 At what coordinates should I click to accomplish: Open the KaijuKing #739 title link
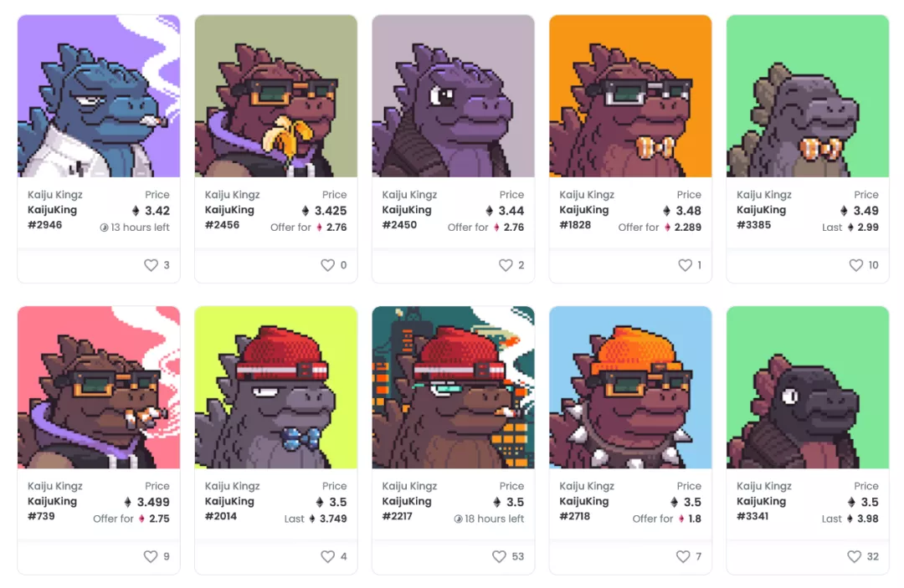53,509
